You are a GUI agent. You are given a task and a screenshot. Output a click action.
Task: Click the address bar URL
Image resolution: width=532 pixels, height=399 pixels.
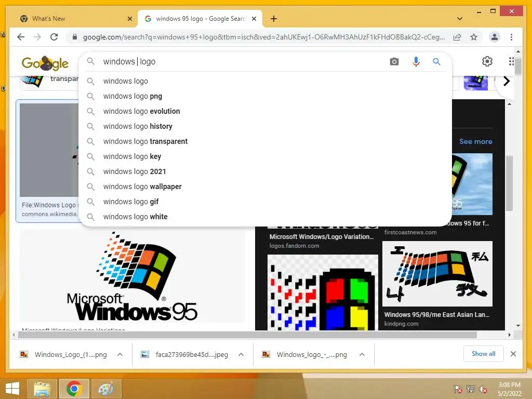[x=263, y=37]
